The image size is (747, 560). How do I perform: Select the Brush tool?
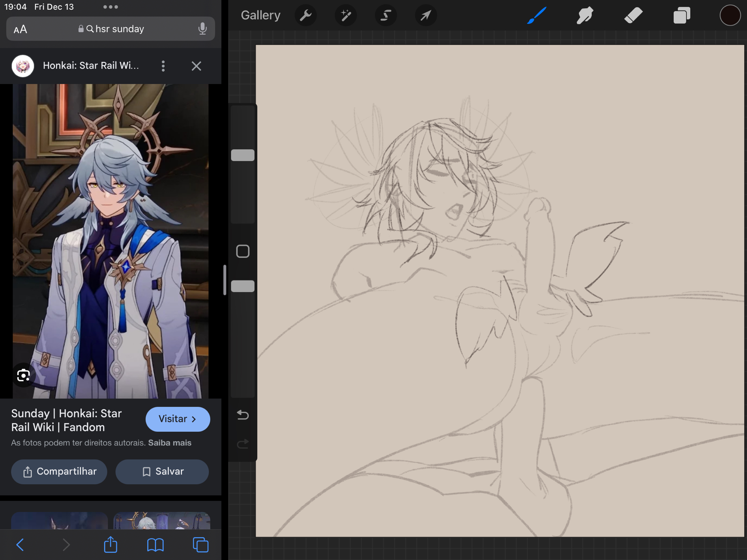tap(537, 15)
